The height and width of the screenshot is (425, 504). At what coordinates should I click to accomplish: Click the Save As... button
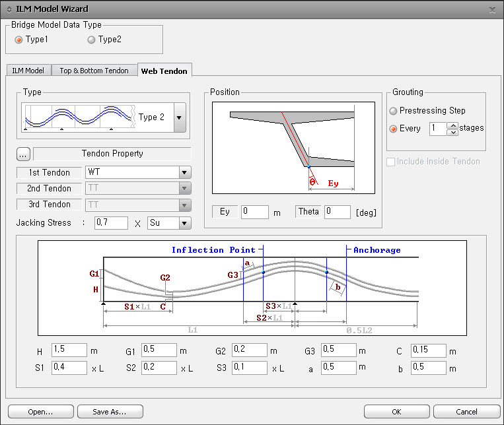110,412
